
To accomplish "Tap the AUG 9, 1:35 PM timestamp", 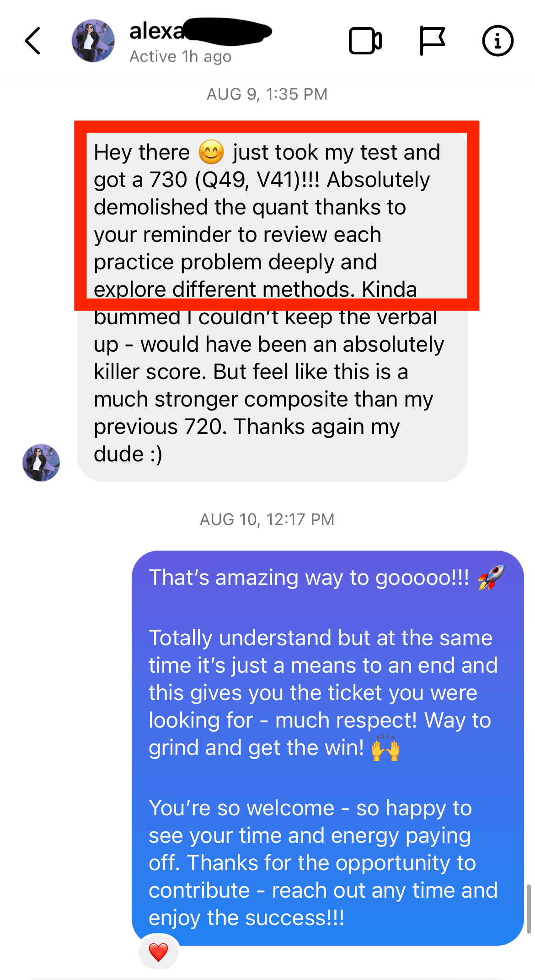I will pos(267,94).
